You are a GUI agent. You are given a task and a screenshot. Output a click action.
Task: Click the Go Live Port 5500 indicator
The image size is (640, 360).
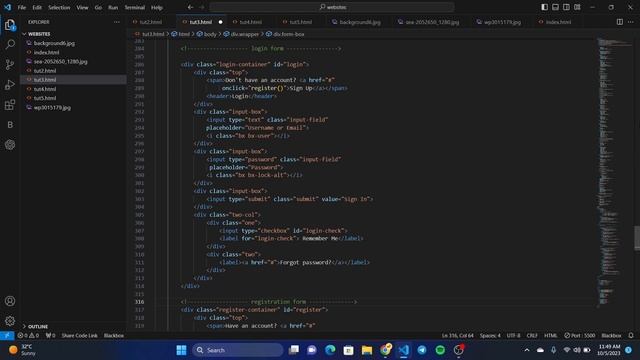(x=580, y=336)
